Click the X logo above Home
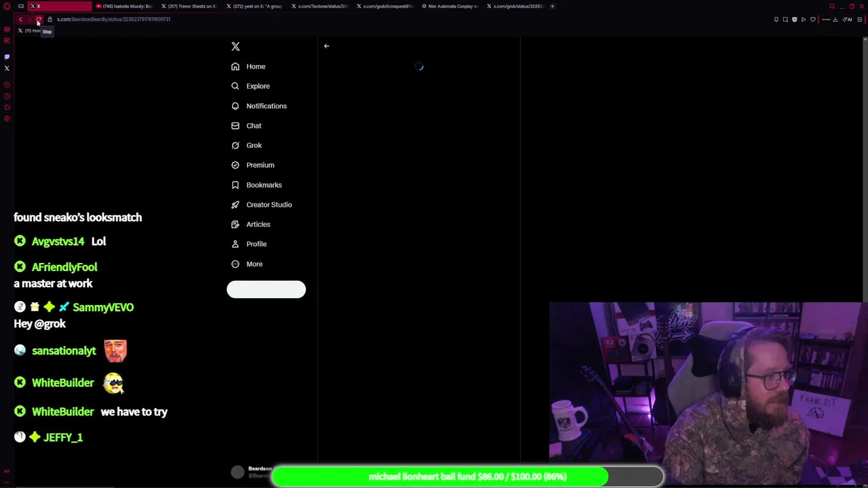This screenshot has width=868, height=488. [x=235, y=46]
